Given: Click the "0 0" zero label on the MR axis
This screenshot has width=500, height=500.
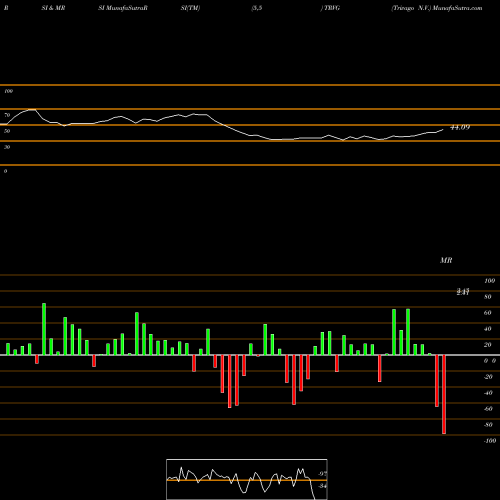Looking at the screenshot, I should point(490,361).
